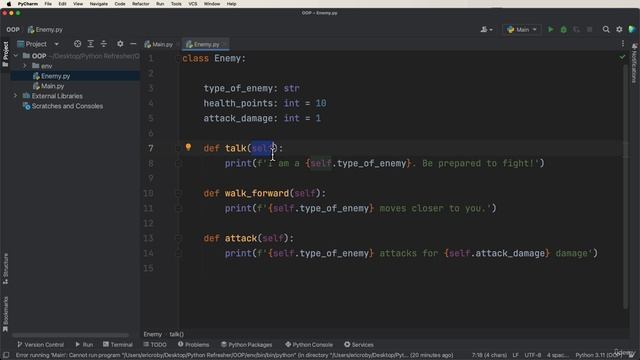This screenshot has height=360, width=640.
Task: Collapse the OOP root folder
Action: click(x=16, y=56)
